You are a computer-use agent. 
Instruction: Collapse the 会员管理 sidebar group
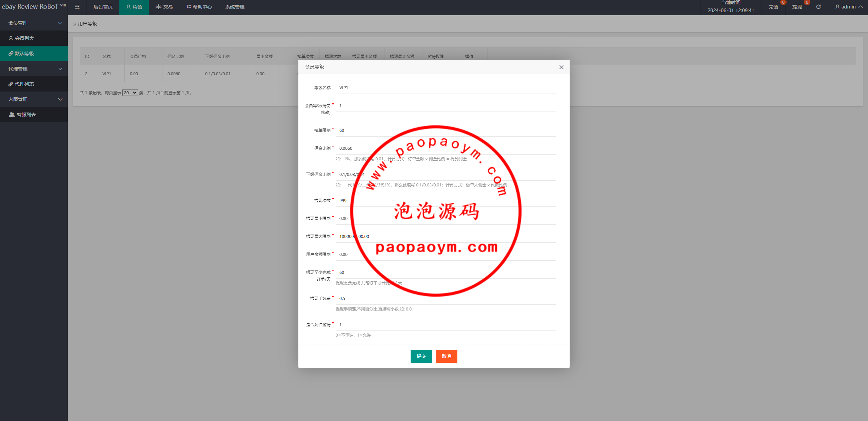point(34,23)
